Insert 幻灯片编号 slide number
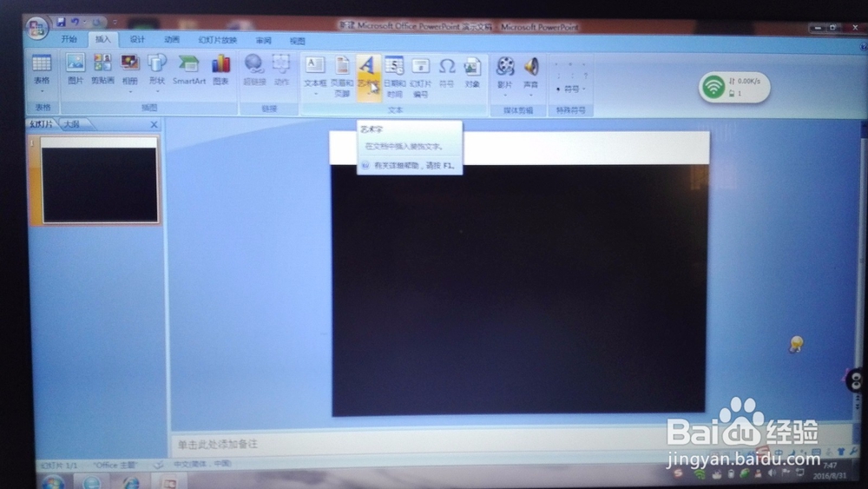Viewport: 868px width, 489px height. (x=421, y=77)
